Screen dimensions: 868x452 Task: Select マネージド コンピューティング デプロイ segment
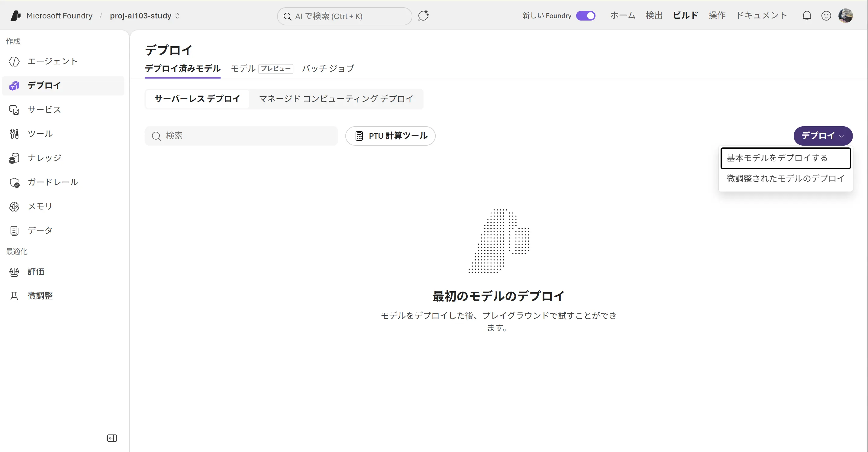(x=336, y=99)
